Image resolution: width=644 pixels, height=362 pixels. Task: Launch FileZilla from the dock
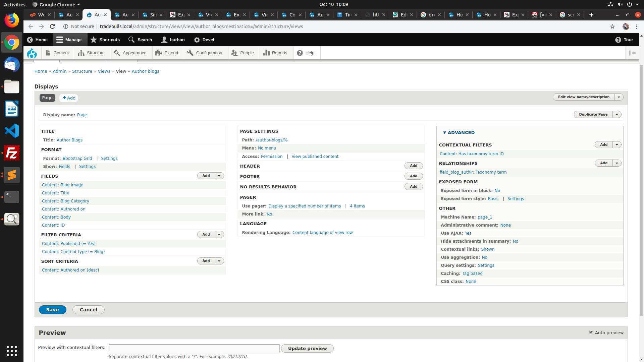[12, 153]
